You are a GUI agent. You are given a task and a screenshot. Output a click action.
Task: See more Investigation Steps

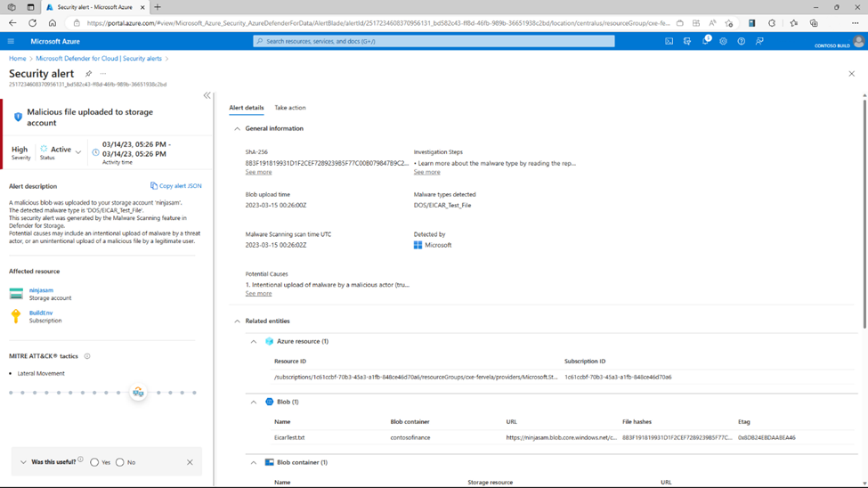426,172
